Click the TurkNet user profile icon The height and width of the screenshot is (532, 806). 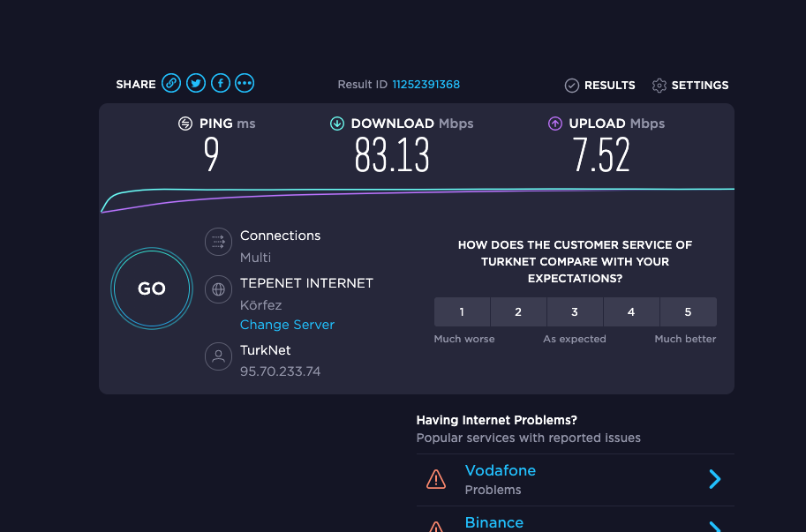(x=218, y=356)
